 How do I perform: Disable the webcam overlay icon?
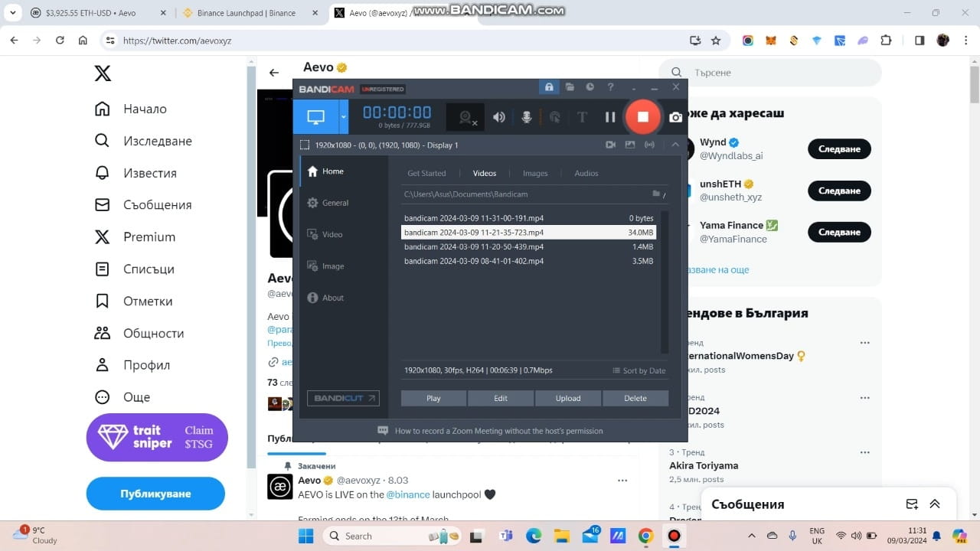click(x=465, y=116)
